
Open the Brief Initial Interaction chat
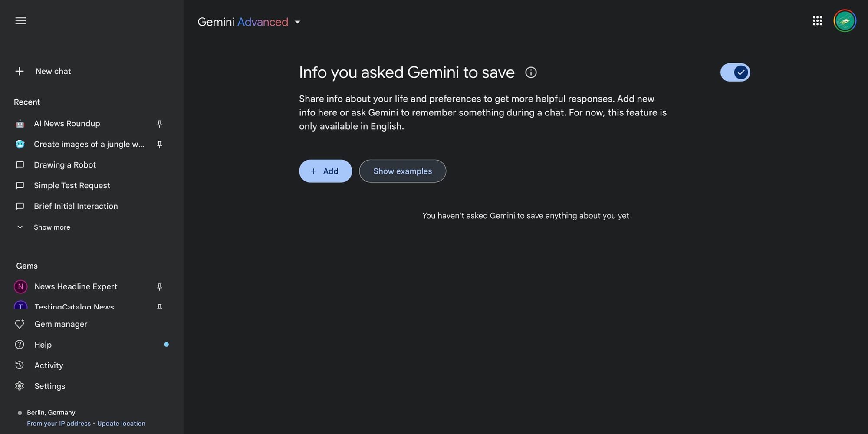click(x=76, y=206)
